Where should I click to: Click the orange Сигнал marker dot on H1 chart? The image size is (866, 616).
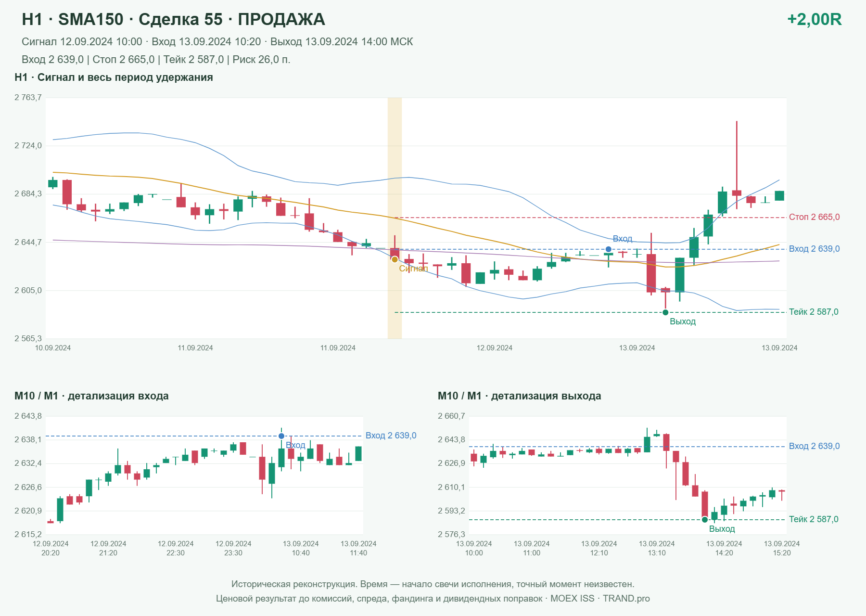[x=395, y=259]
